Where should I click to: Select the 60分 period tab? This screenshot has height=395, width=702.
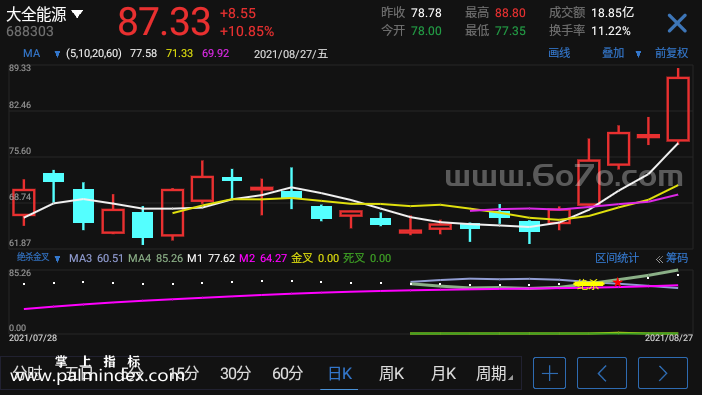coord(287,373)
